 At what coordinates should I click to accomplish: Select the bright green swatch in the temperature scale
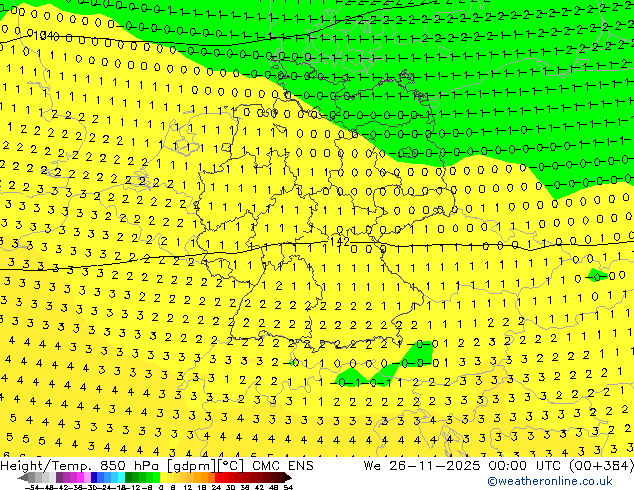click(x=156, y=477)
